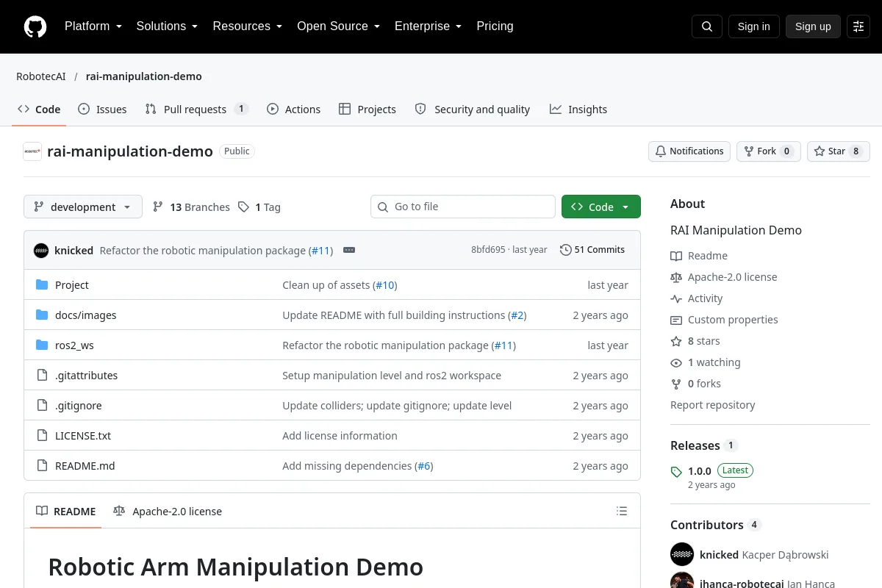Screen dimensions: 882x588
Task: Open commit 'Clean up of assets'
Action: (327, 285)
